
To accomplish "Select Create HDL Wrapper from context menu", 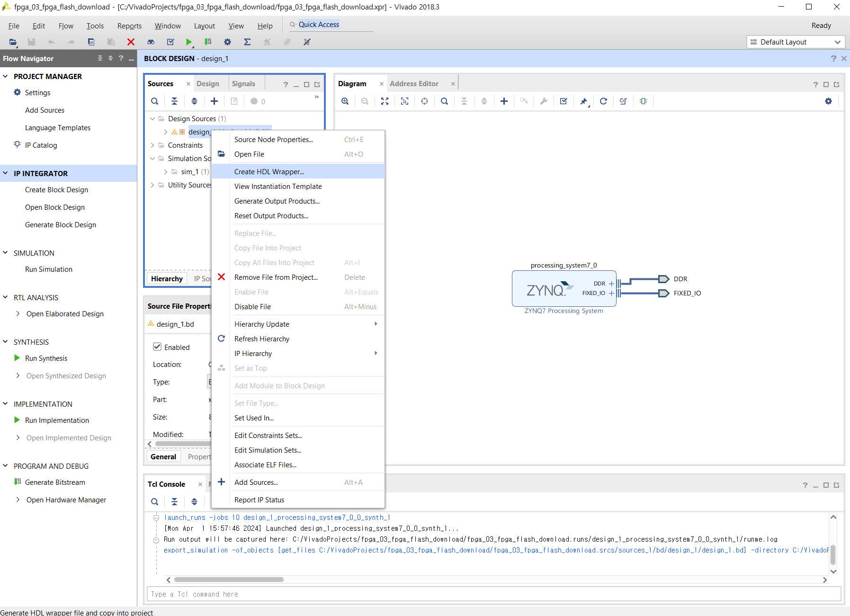I will coord(298,172).
